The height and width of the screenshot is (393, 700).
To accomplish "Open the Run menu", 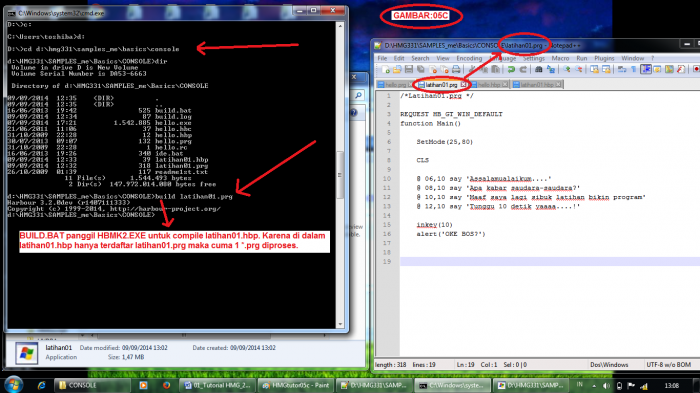I will 581,59.
